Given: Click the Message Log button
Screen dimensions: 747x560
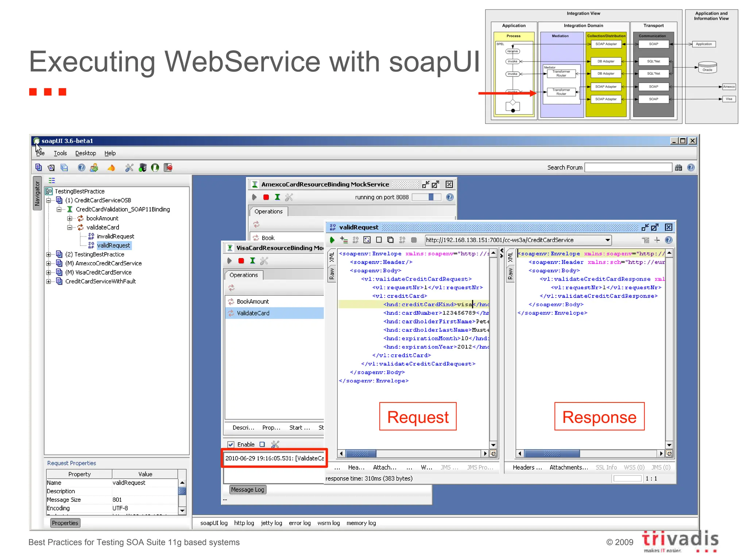Looking at the screenshot, I should pyautogui.click(x=248, y=490).
